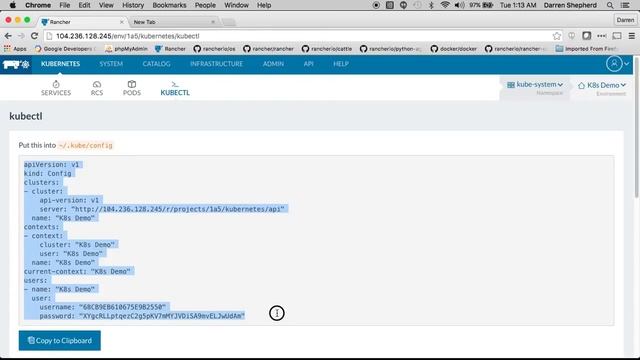Expand the K8s Demo environment dropdown

[x=602, y=85]
